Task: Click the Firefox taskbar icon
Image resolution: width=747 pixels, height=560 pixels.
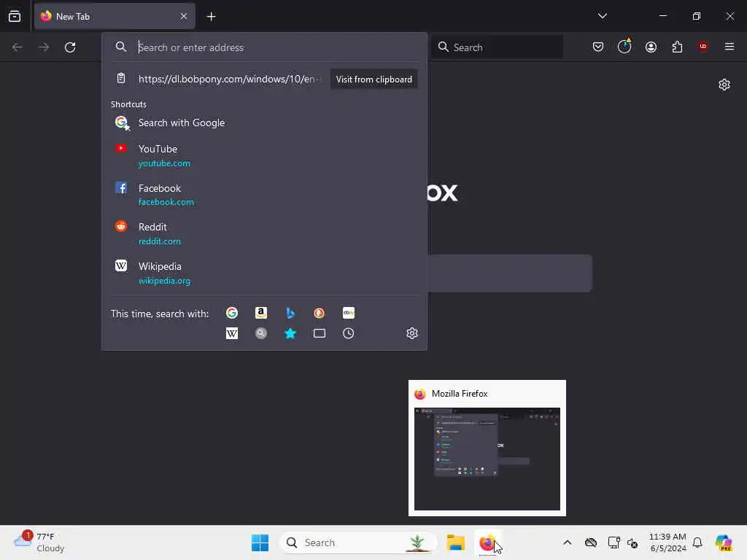Action: point(487,542)
